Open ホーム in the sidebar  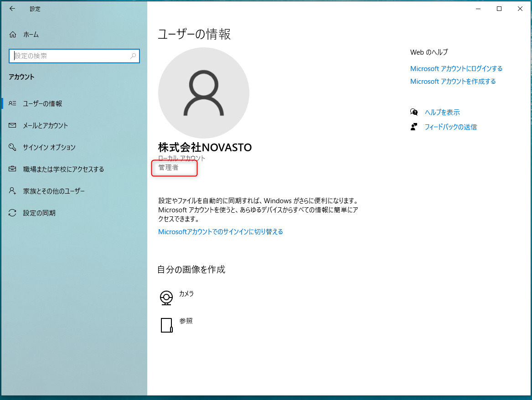(x=31, y=34)
